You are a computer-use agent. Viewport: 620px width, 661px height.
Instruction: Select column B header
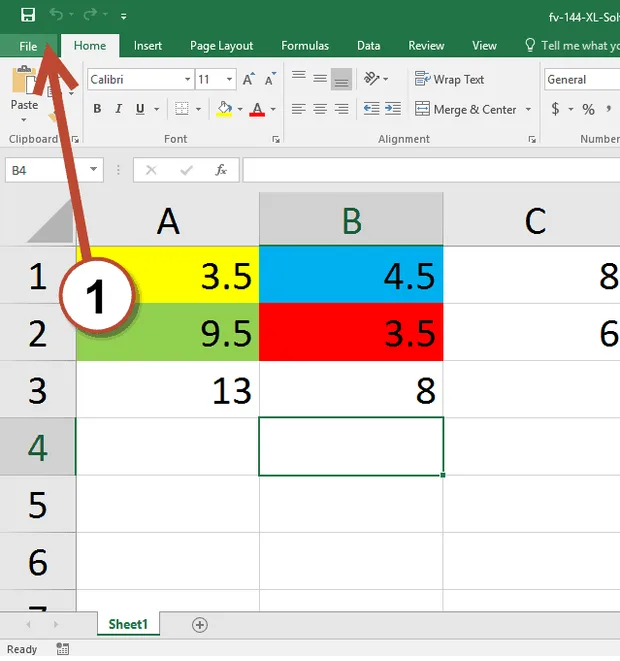(x=351, y=219)
